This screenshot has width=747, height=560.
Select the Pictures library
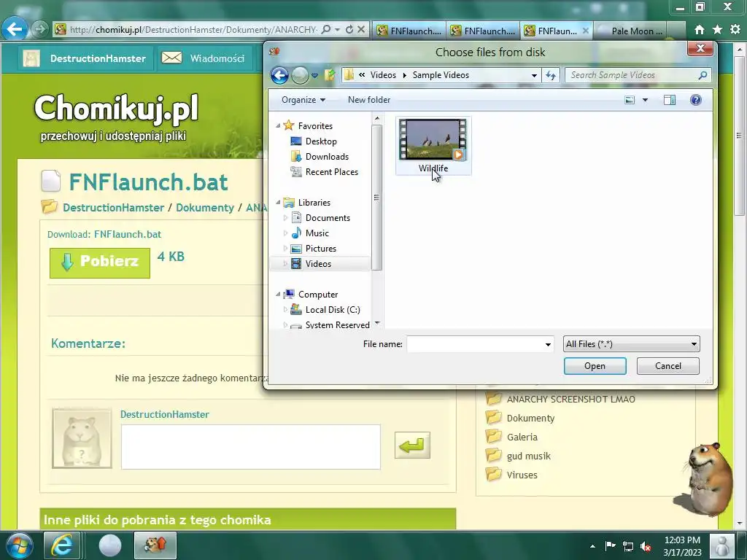point(321,248)
